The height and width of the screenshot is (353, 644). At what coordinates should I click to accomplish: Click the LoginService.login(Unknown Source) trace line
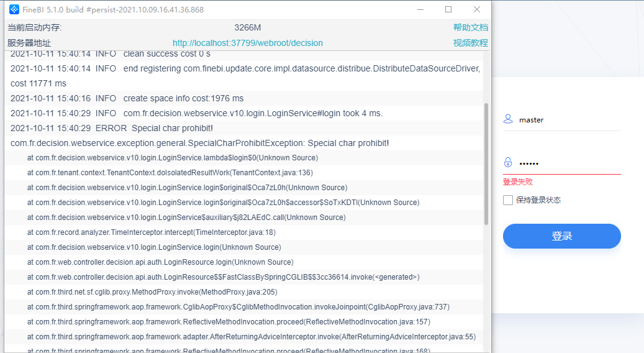pos(154,247)
